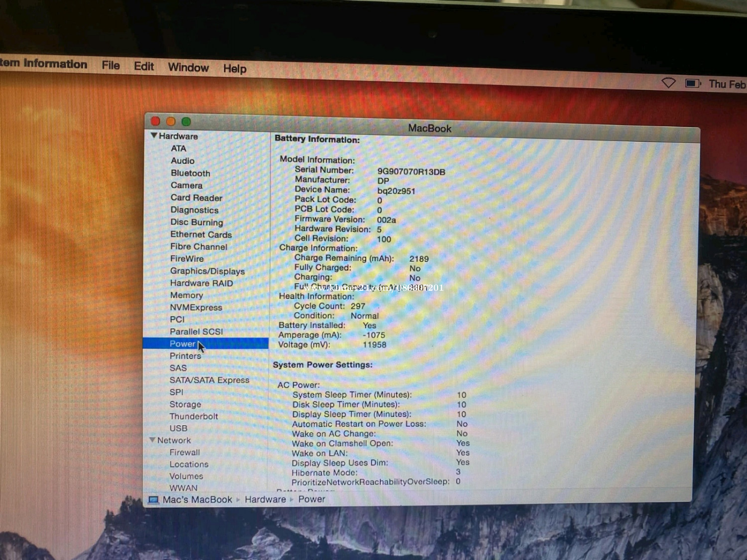This screenshot has height=560, width=747.
Task: Click device name value bq20z951
Action: coord(396,191)
